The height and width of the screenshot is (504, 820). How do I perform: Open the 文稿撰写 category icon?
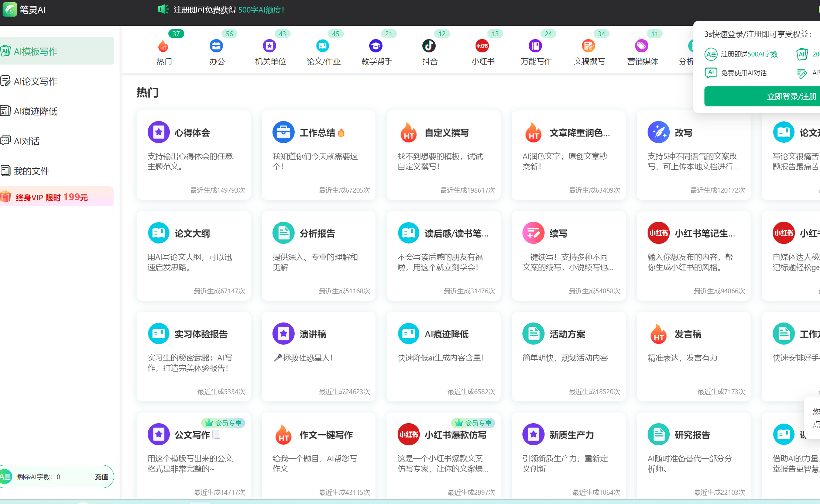(589, 46)
